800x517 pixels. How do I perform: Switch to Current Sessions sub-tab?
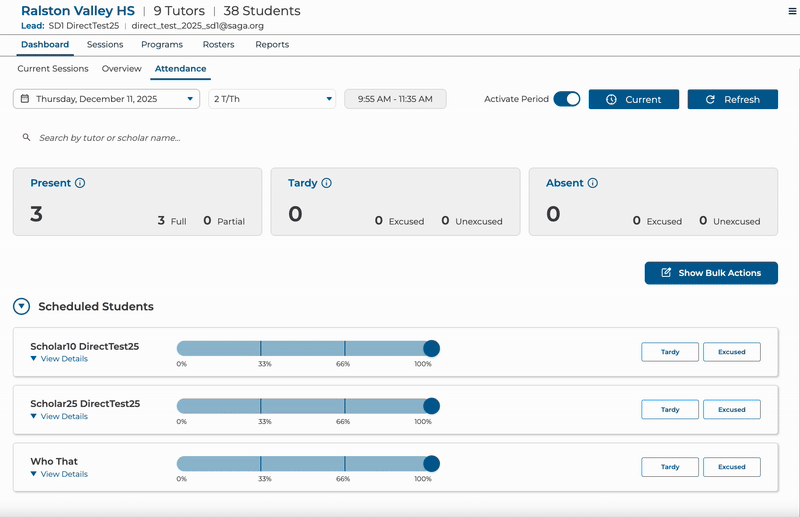[x=53, y=68]
